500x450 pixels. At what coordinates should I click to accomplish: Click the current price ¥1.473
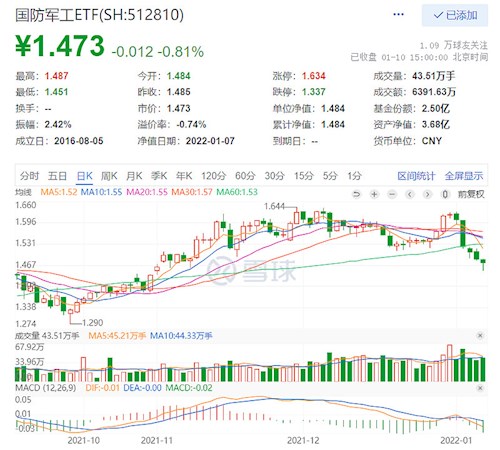point(60,46)
